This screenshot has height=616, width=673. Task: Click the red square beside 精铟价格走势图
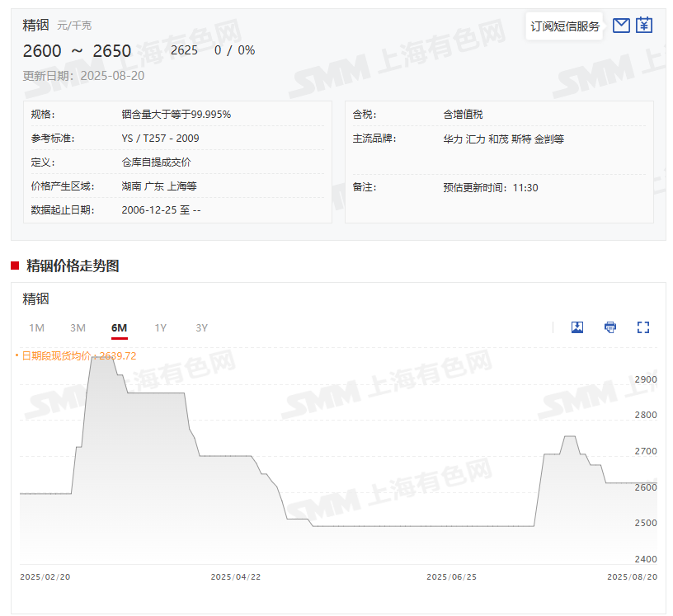15,266
